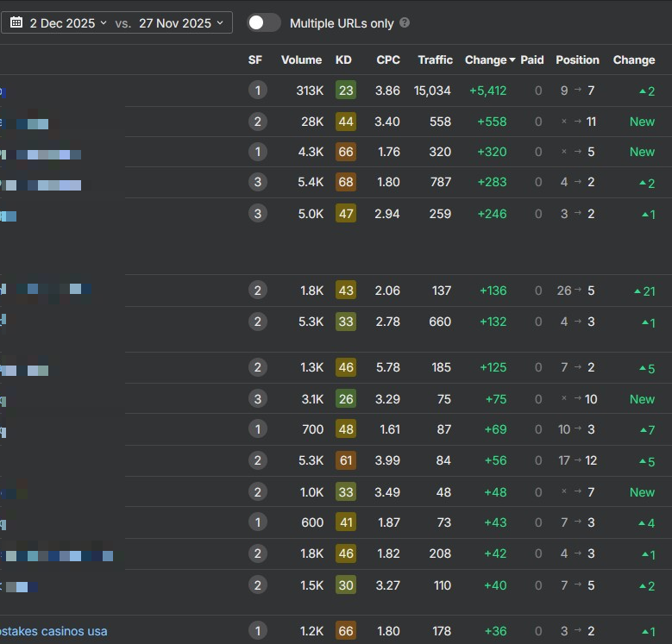Click SF badge in the 3.1K volume row

[x=258, y=399]
